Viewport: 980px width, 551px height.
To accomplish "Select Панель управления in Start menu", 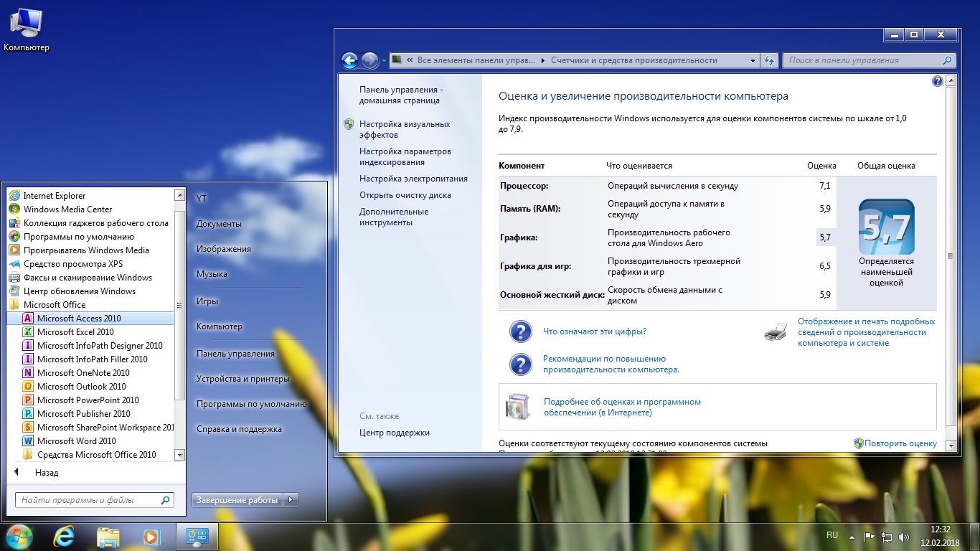I will (235, 354).
